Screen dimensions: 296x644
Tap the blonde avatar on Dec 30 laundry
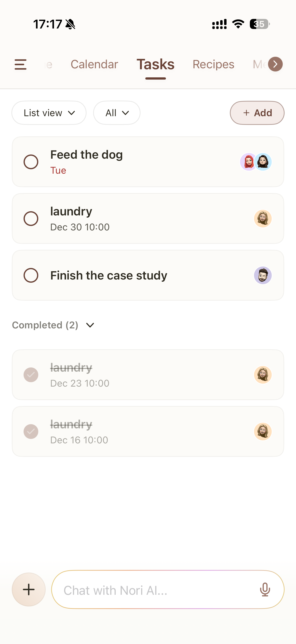coord(263,219)
